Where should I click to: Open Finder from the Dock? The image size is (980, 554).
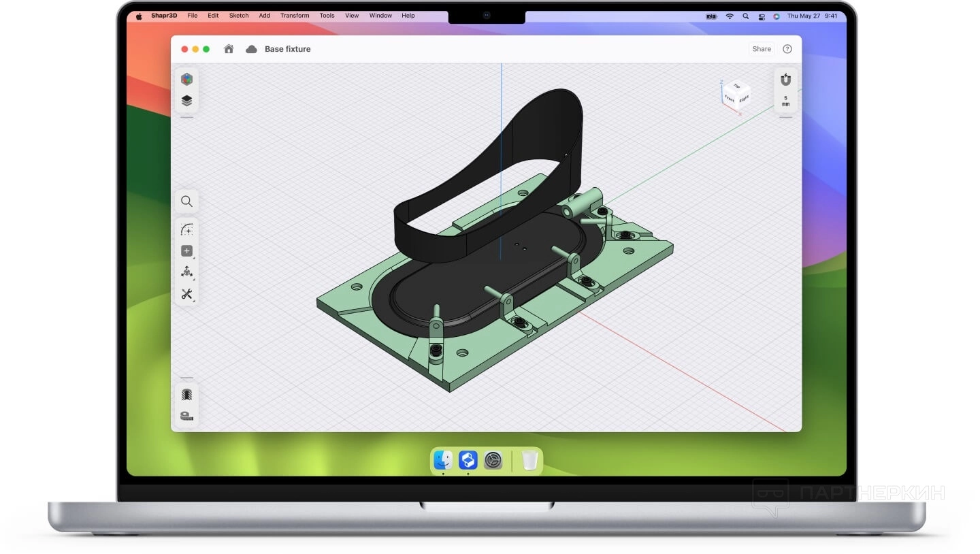pos(443,461)
